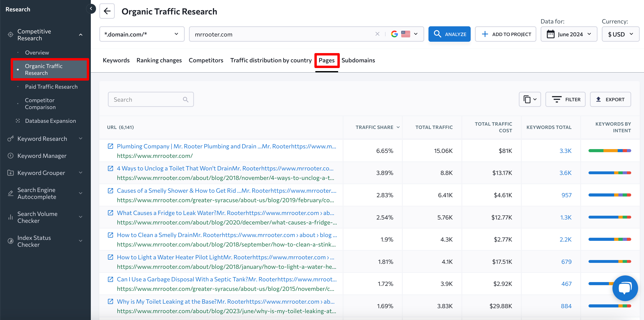Open Paid Traffic Research
This screenshot has width=644, height=320.
pyautogui.click(x=51, y=87)
